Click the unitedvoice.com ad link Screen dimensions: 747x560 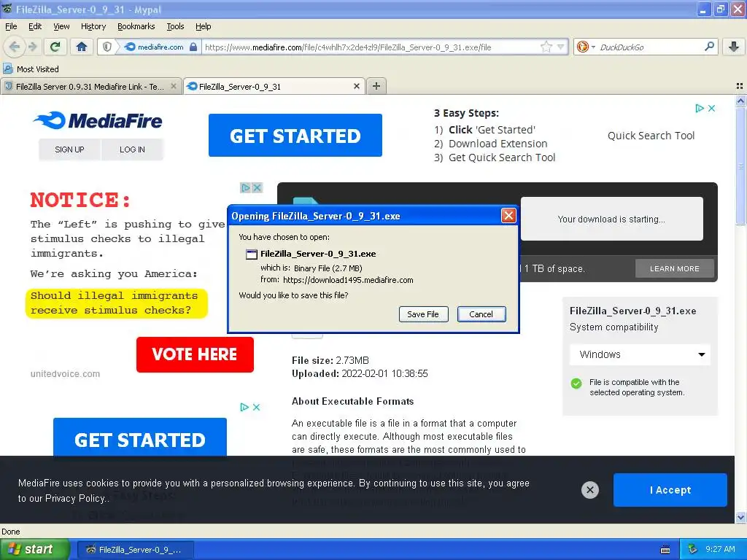point(65,374)
